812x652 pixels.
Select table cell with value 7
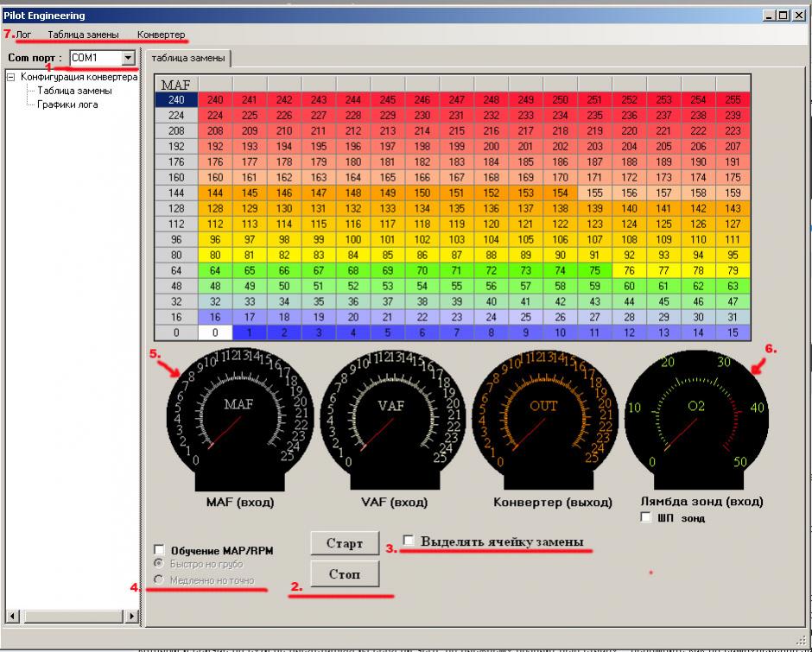click(457, 332)
